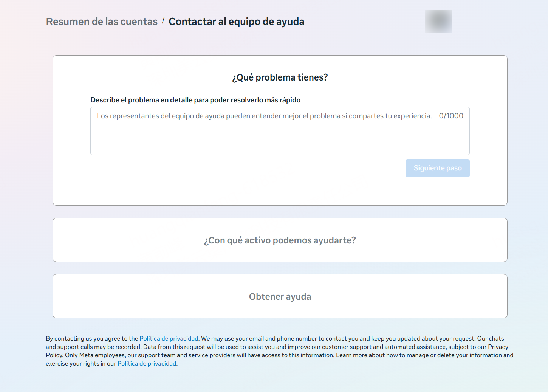Click the ¿Qué problema tienes? heading
The image size is (548, 392).
280,77
